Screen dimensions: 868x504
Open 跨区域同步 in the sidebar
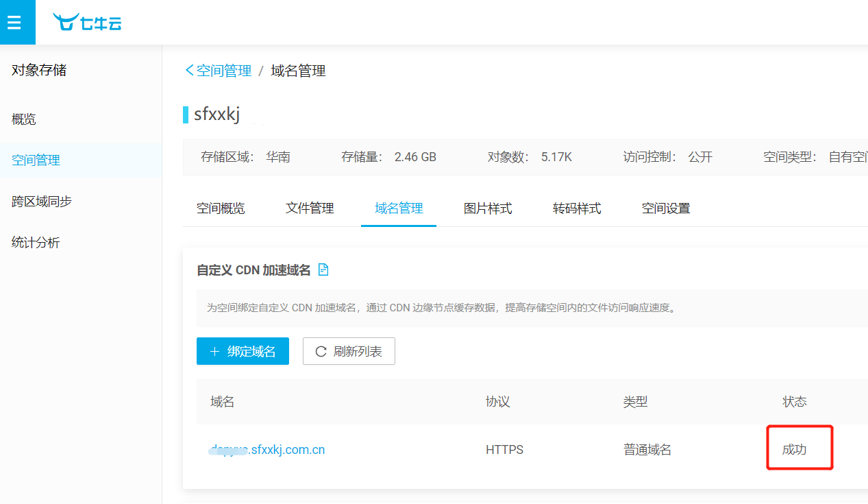pyautogui.click(x=42, y=202)
